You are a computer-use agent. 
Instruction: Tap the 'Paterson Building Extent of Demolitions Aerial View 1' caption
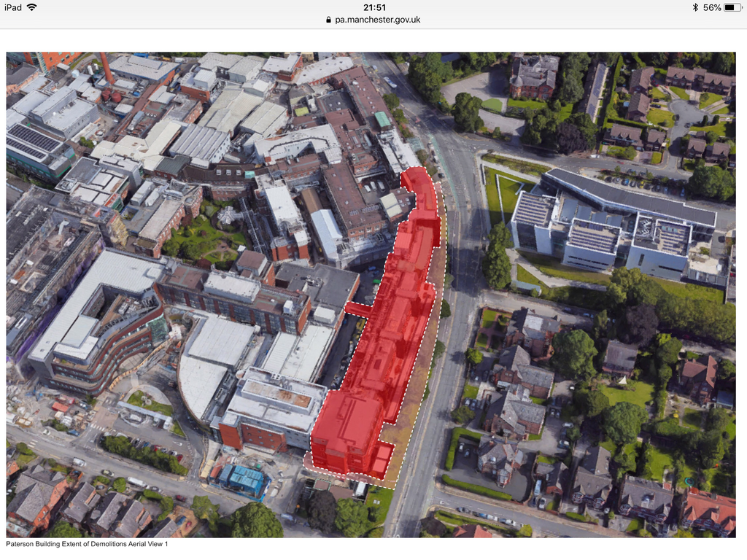88,544
